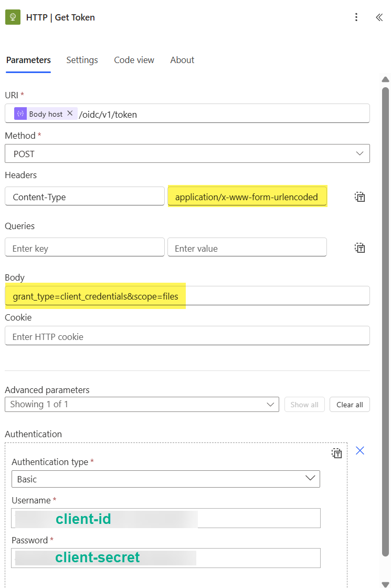Switch Headers to text mode icon
This screenshot has width=391, height=588.
click(x=360, y=197)
